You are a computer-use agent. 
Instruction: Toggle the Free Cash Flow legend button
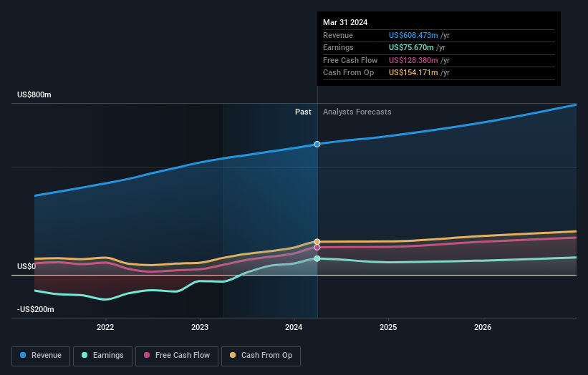(x=177, y=356)
